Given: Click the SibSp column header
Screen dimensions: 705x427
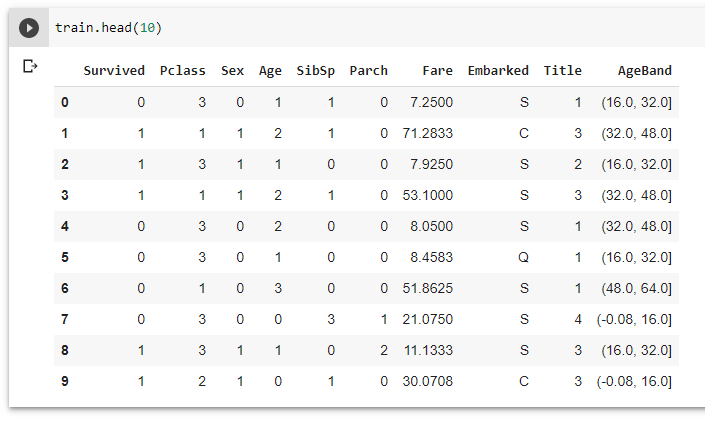Looking at the screenshot, I should point(316,71).
